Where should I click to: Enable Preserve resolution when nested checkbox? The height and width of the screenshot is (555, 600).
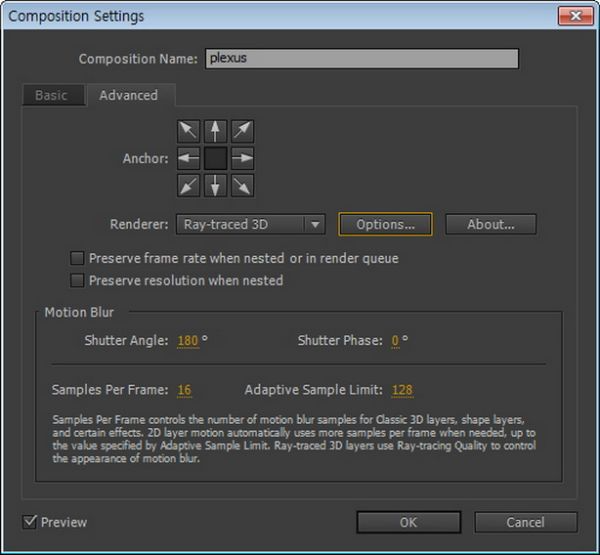pyautogui.click(x=77, y=281)
